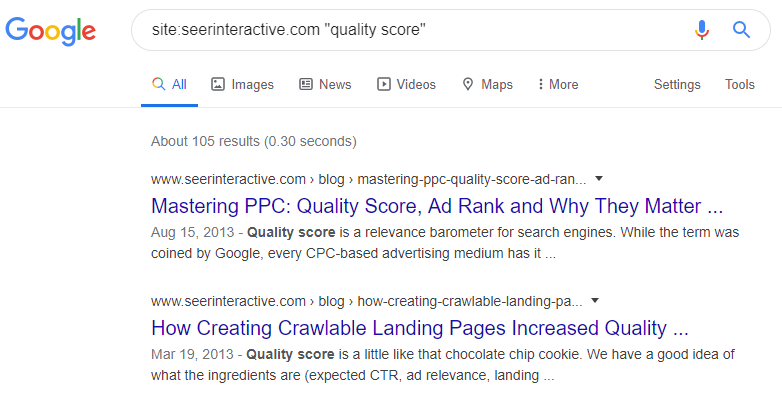Viewport: 782px width, 397px height.
Task: Click the About 105 results stats text
Action: 254,141
